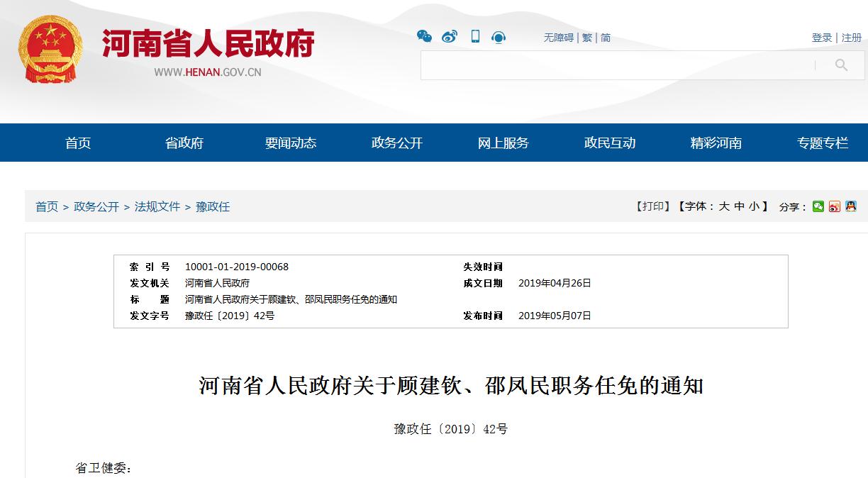Share the article via QQ penguin icon
This screenshot has width=868, height=478.
[x=851, y=206]
